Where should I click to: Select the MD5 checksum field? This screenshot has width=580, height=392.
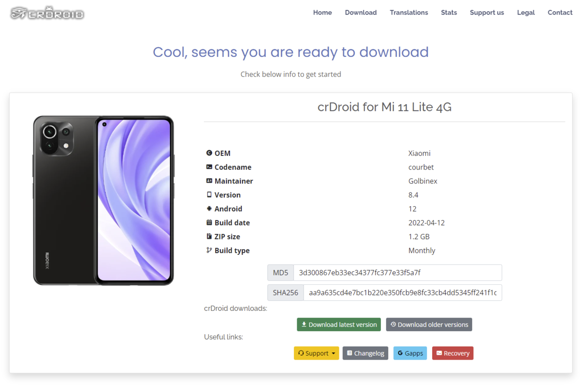(x=397, y=273)
